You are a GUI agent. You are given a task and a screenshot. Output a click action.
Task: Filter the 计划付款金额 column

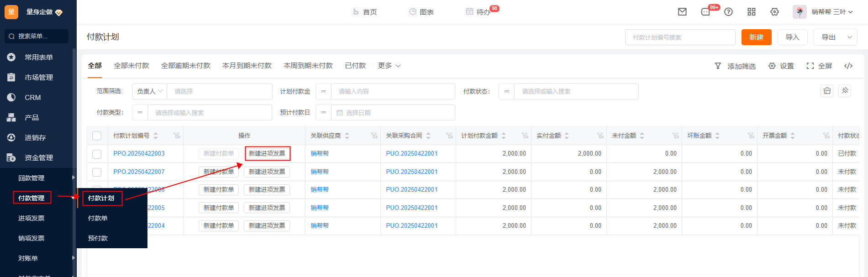pyautogui.click(x=525, y=136)
